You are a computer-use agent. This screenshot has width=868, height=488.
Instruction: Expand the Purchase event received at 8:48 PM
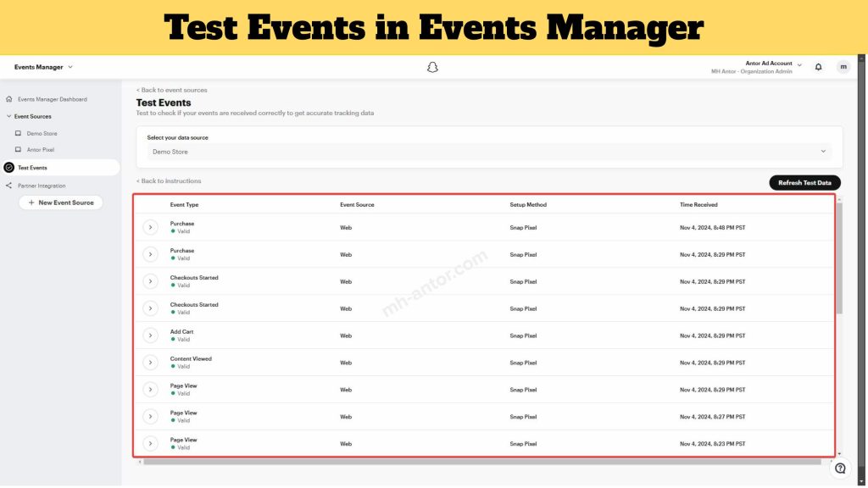150,227
